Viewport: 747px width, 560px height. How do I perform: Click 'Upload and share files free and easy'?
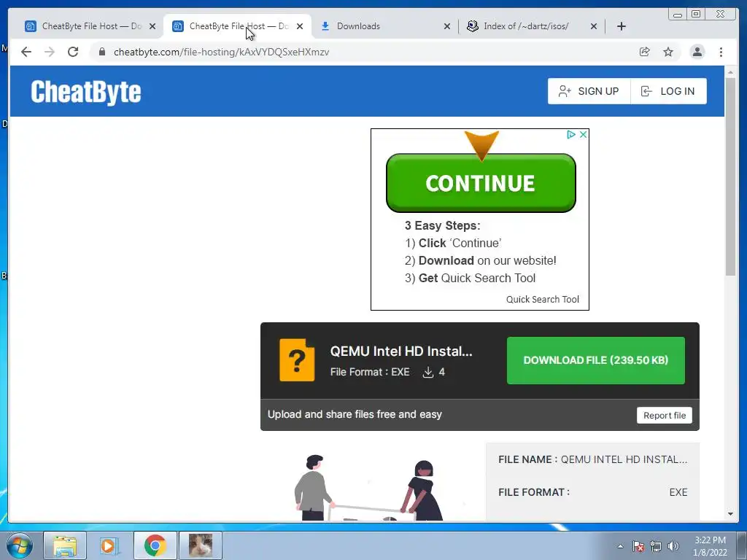point(355,414)
